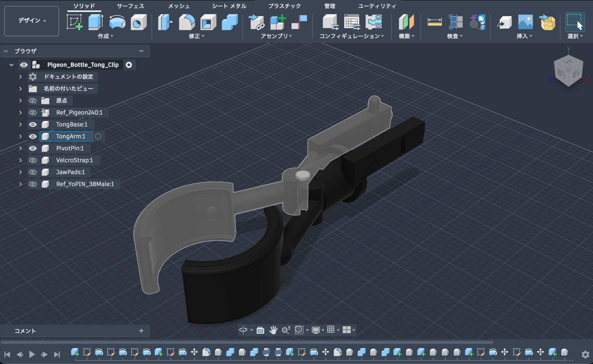Screen dimensions: 593x364
Task: Jump to timeline end
Action: 57,354
